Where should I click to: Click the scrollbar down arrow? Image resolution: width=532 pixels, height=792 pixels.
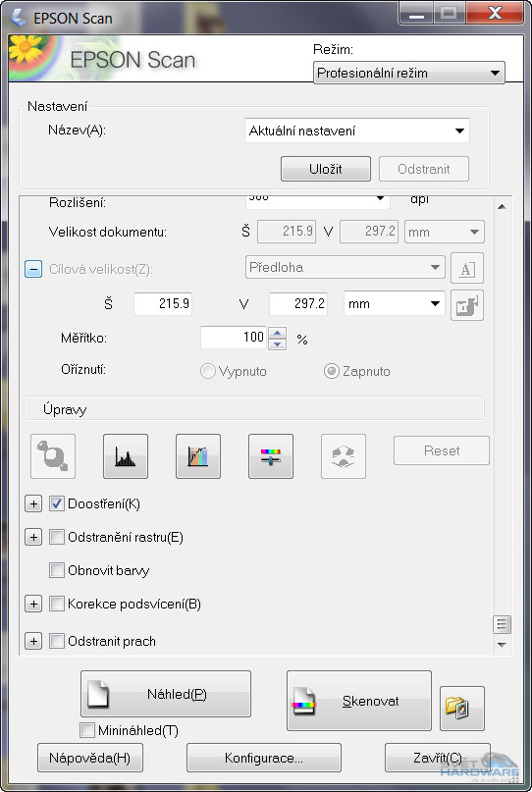[502, 645]
